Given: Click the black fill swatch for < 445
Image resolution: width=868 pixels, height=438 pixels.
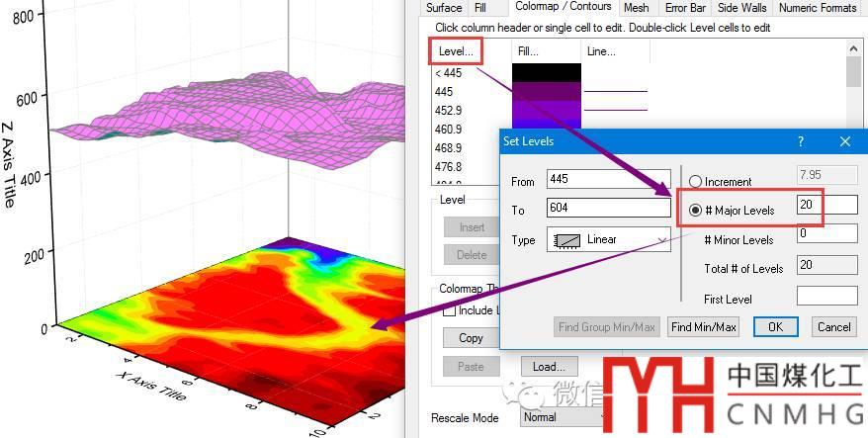Looking at the screenshot, I should 546,73.
